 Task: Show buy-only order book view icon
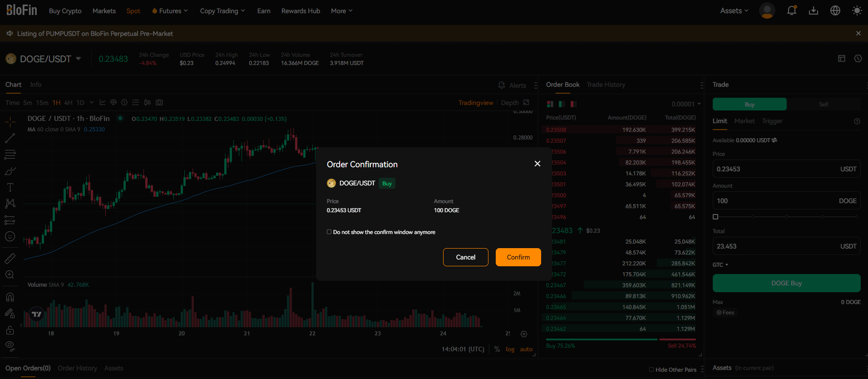(562, 104)
